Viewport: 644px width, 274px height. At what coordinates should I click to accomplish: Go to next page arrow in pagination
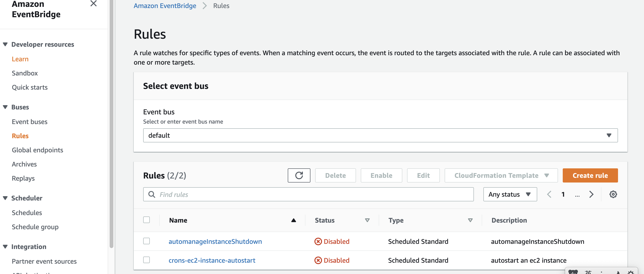591,194
